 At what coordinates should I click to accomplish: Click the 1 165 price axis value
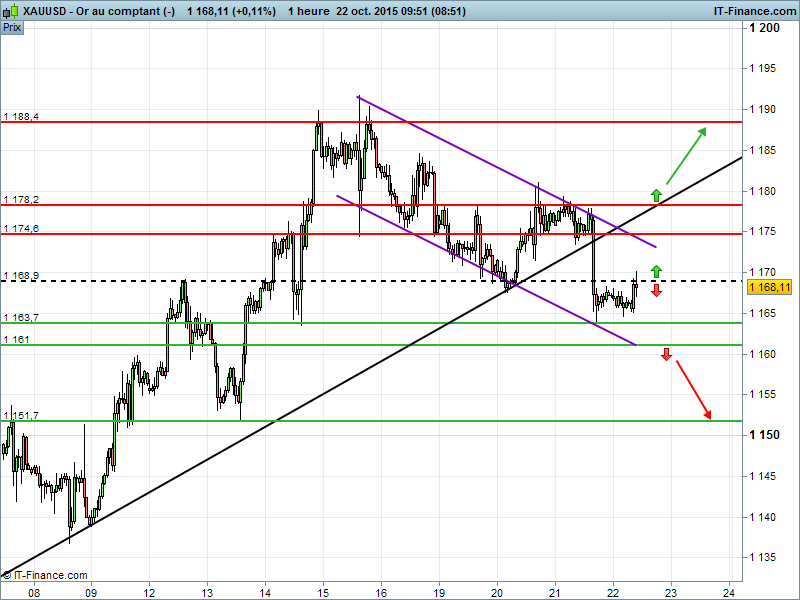coord(762,313)
